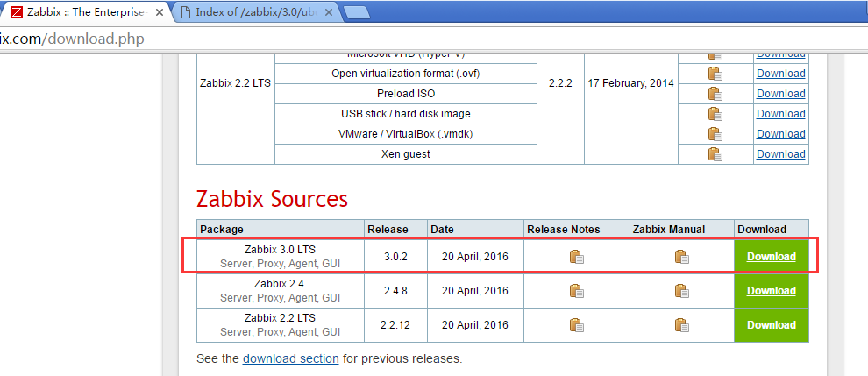Open Release Notes icon for Zabbix 3.0 LTS
This screenshot has height=376, width=868.
(x=576, y=257)
